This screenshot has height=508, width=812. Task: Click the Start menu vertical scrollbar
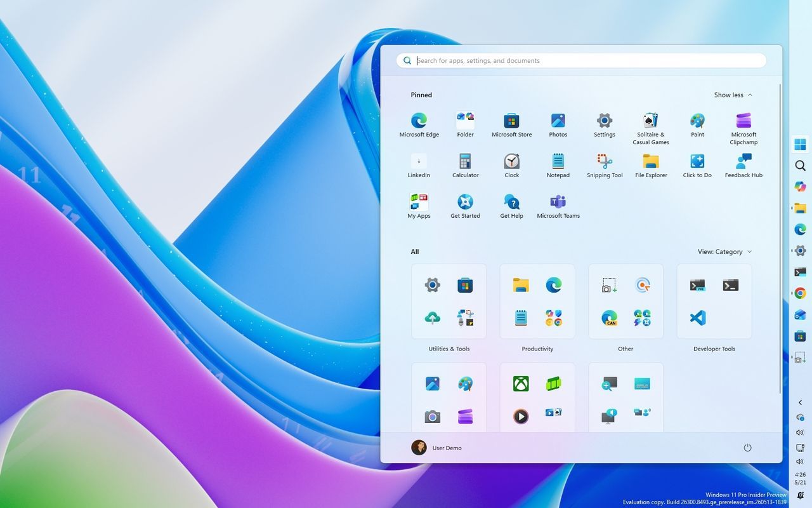pyautogui.click(x=780, y=237)
